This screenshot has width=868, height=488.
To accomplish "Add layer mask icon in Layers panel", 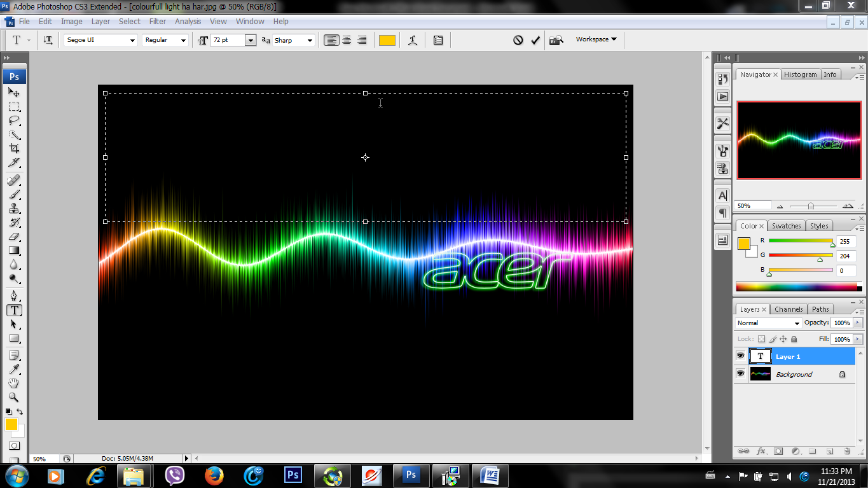I will click(778, 451).
